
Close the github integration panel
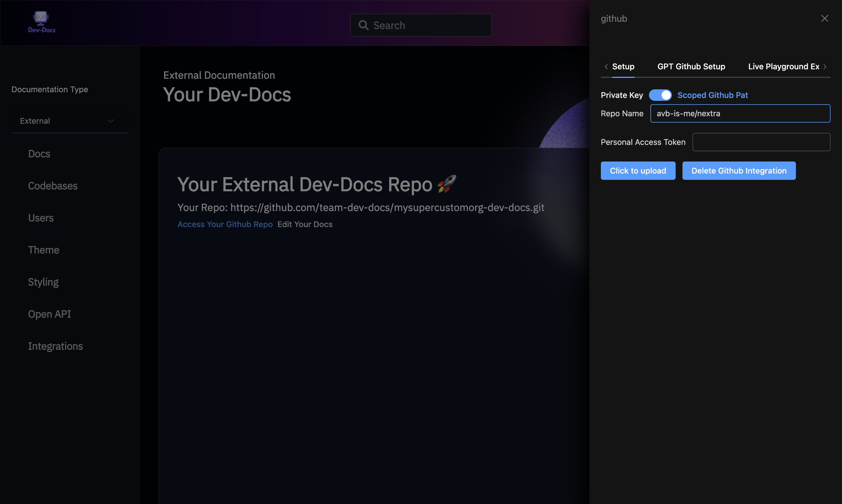coord(825,18)
